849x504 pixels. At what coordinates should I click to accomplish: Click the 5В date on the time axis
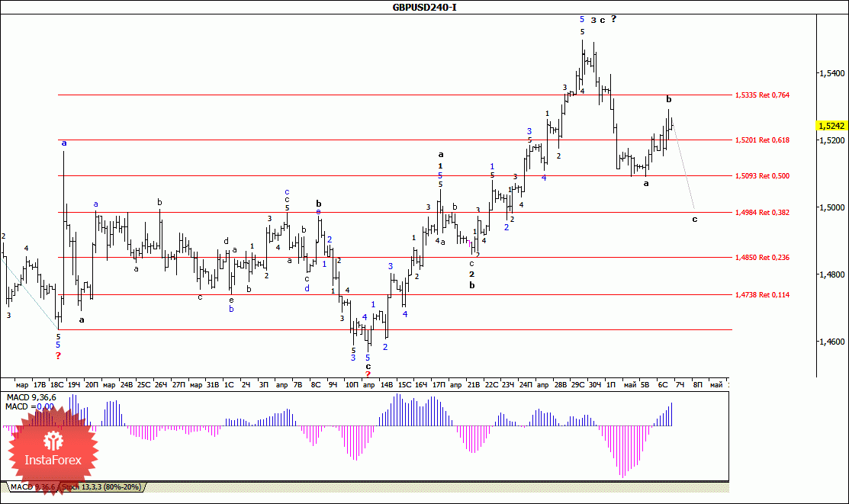(x=645, y=385)
